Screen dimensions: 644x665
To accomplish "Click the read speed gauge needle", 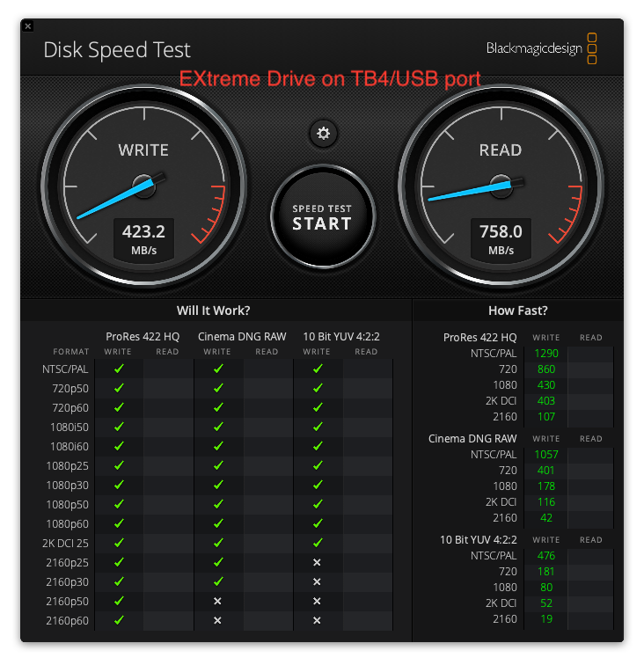I will point(476,189).
